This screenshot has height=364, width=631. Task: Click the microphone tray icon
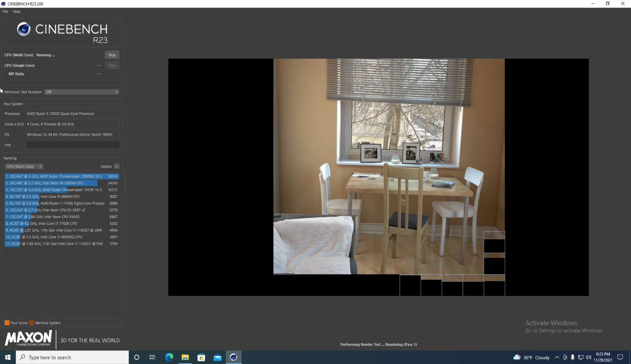(573, 357)
